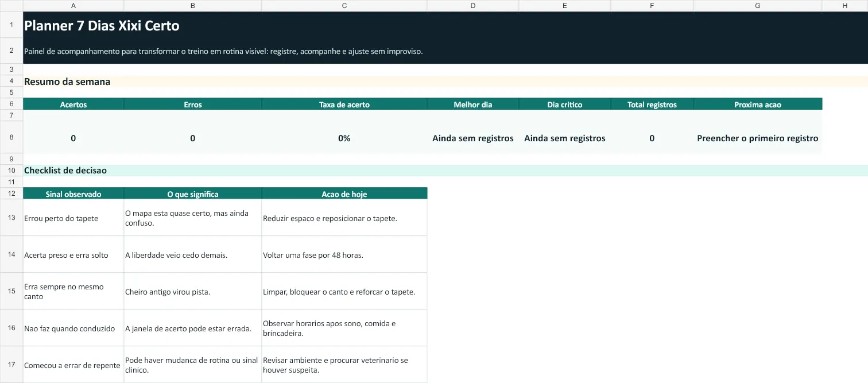Click the subtitle starting "Painel de acompanhamento"
The image size is (868, 383).
coord(223,51)
